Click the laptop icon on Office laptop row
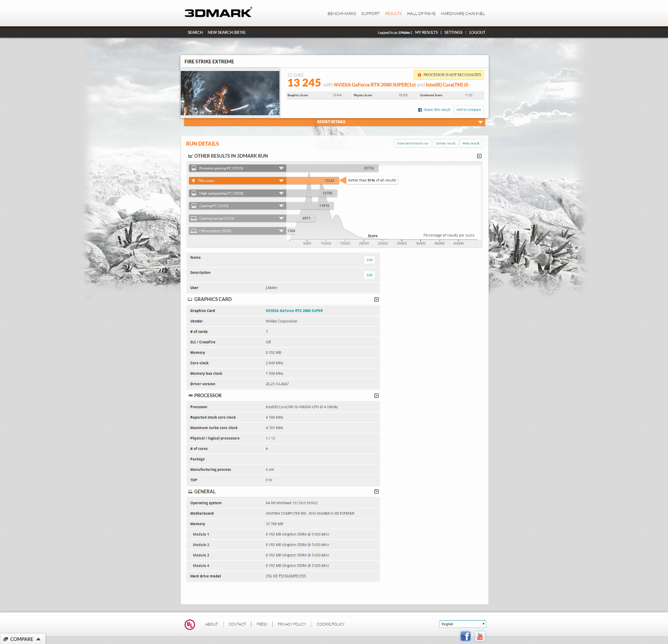The height and width of the screenshot is (644, 668). 194,231
